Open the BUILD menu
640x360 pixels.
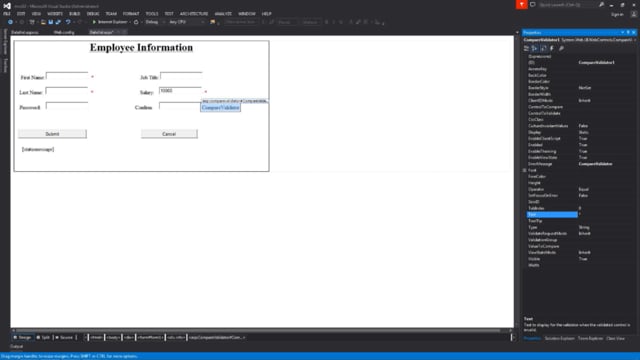tap(74, 14)
